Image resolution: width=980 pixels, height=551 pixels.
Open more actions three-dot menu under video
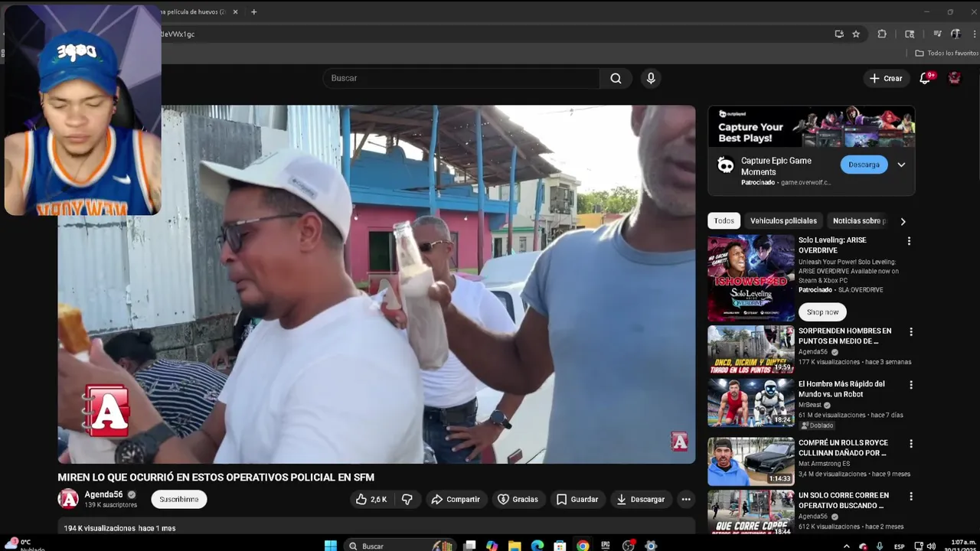pos(686,499)
